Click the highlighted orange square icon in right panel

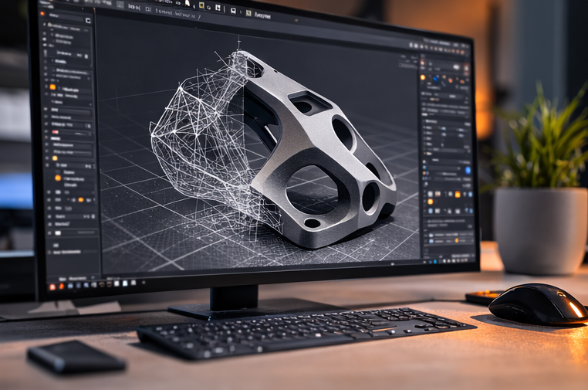457,195
